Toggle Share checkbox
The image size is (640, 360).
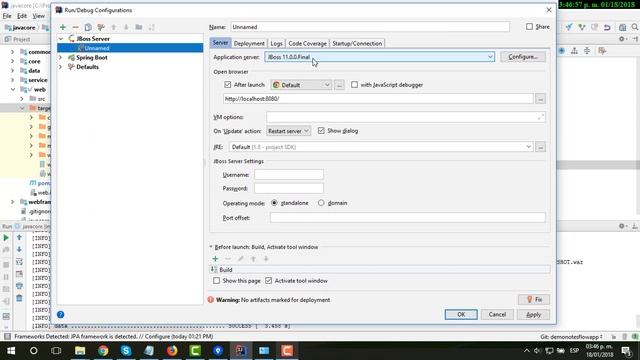[529, 27]
